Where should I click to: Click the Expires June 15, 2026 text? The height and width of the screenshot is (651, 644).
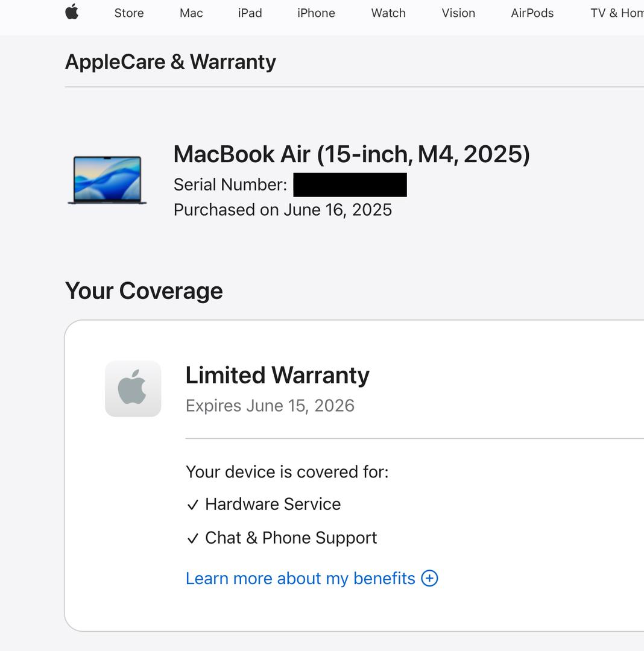pyautogui.click(x=270, y=406)
